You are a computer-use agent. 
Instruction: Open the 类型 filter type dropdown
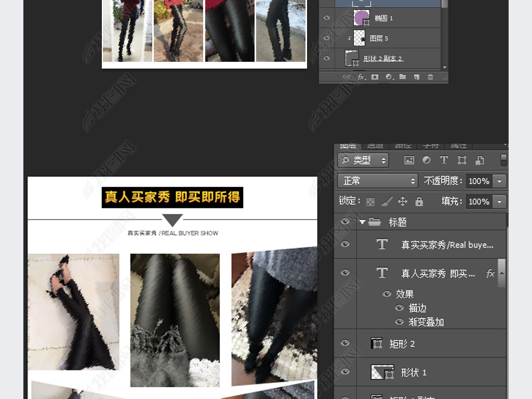(x=363, y=160)
